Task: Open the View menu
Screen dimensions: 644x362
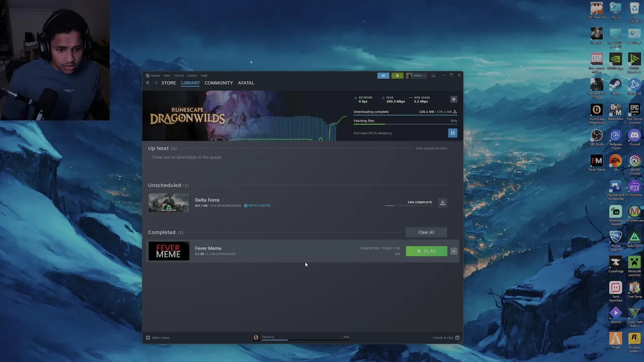Action: pyautogui.click(x=167, y=75)
